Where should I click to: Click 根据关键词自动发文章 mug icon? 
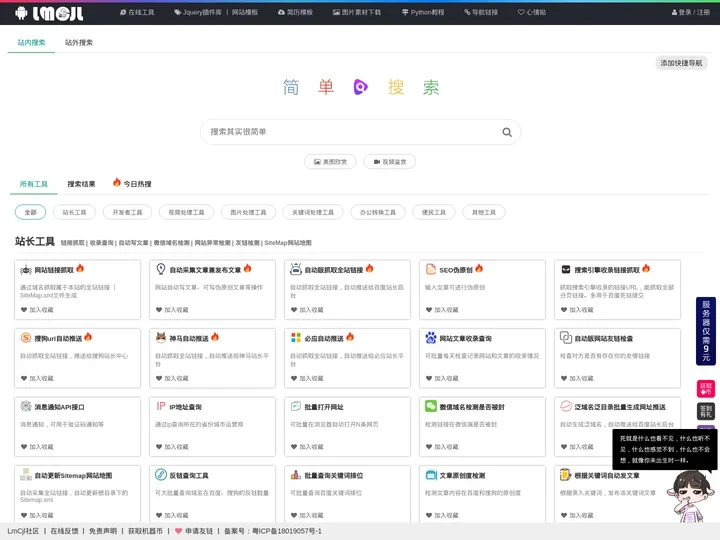tap(566, 475)
